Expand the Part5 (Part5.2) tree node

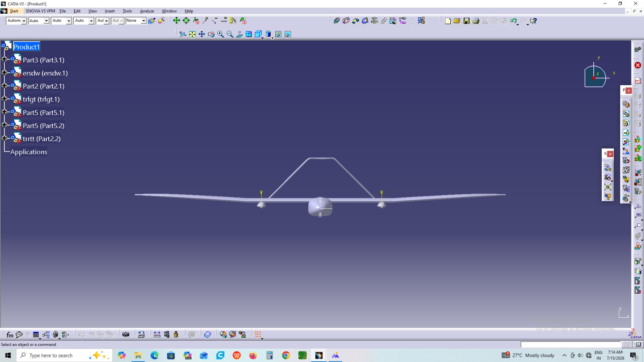pos(4,125)
